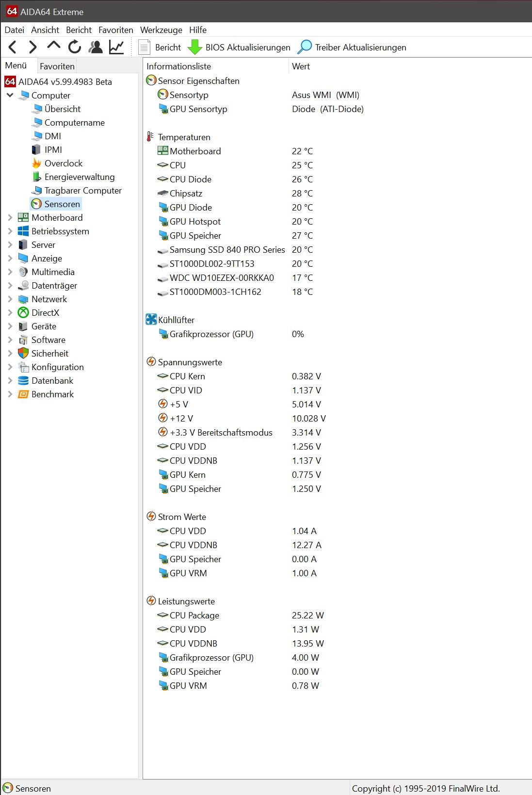Expand the Konfiguration tree node
Screen dimensions: 532x795
10,367
